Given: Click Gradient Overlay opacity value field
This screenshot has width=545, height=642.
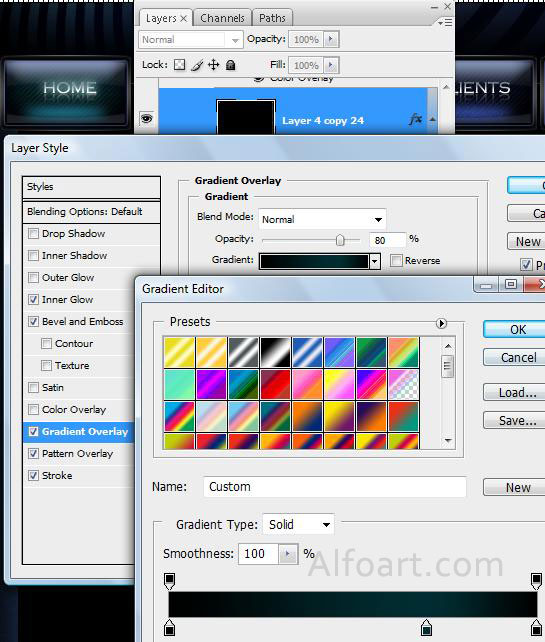Looking at the screenshot, I should 387,240.
